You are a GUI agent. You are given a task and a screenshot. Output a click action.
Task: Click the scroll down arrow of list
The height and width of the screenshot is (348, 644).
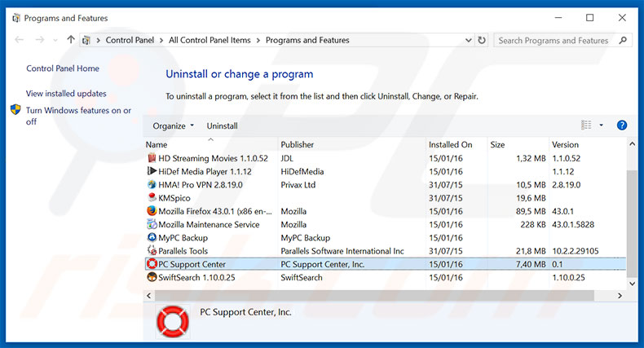(x=632, y=284)
